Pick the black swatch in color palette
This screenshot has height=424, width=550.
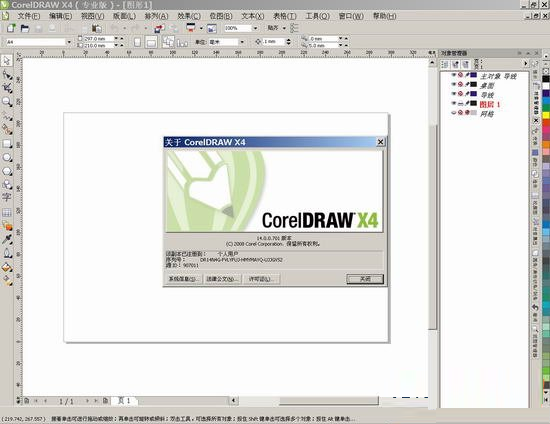[546, 79]
